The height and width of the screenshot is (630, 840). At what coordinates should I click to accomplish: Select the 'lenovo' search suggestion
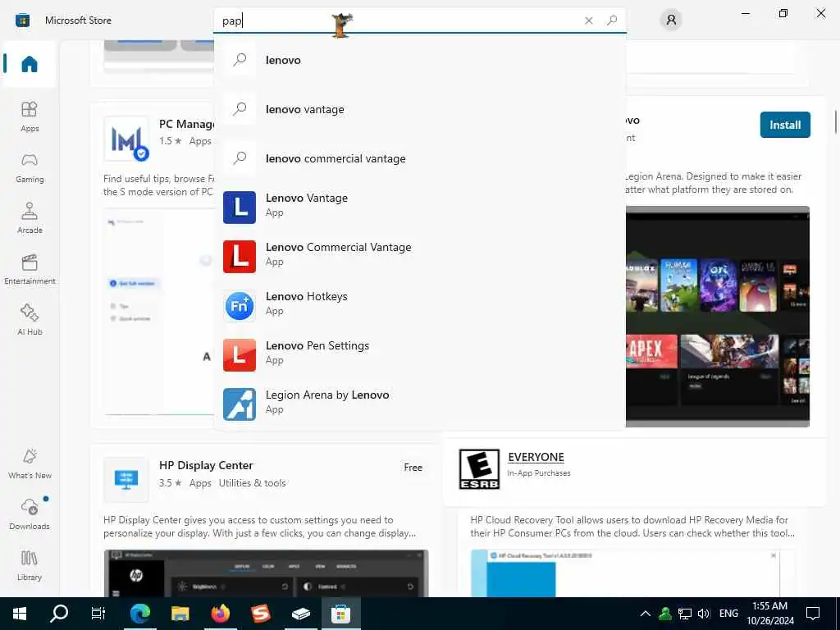pos(419,60)
